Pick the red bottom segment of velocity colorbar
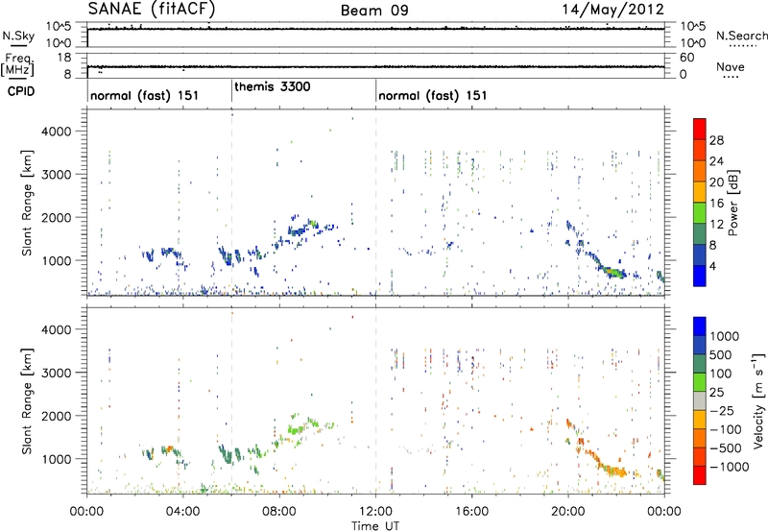768x532 pixels. [x=700, y=475]
